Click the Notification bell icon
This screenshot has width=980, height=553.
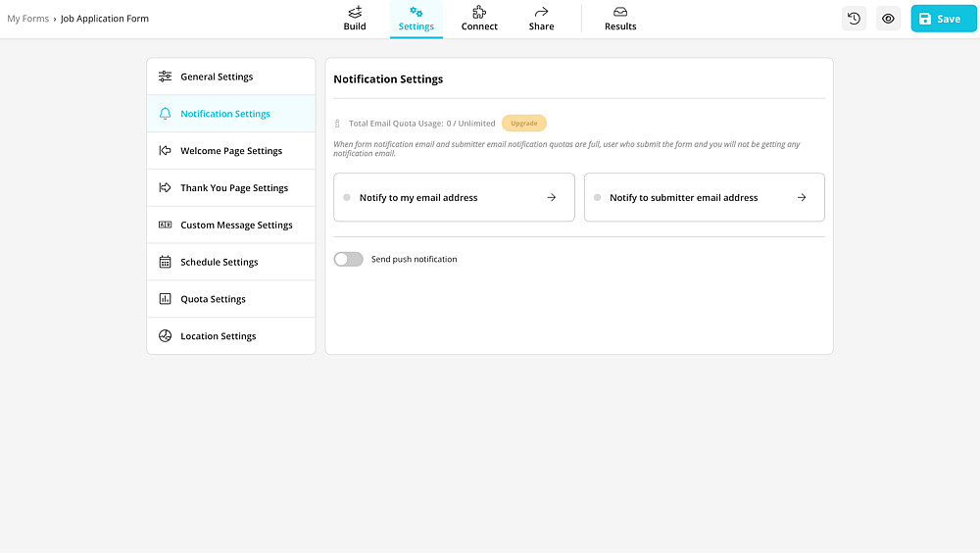pos(165,113)
